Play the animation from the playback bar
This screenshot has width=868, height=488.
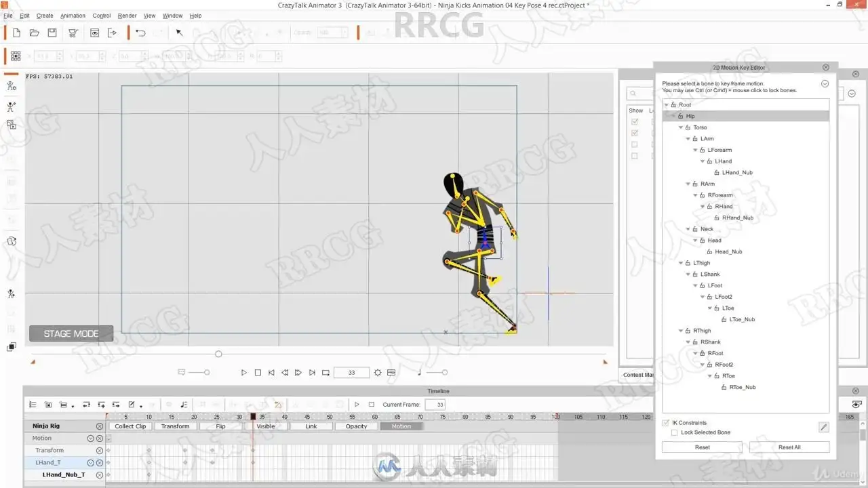tap(244, 373)
